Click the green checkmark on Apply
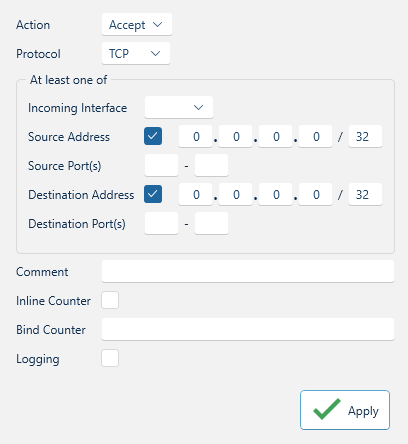Image resolution: width=408 pixels, height=444 pixels. coord(327,409)
